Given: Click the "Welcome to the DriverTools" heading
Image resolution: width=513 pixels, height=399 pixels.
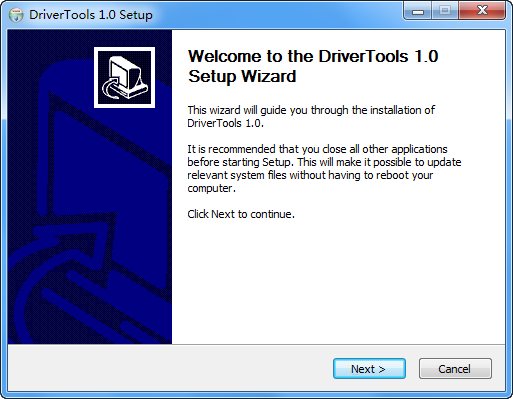Looking at the screenshot, I should click(298, 56).
